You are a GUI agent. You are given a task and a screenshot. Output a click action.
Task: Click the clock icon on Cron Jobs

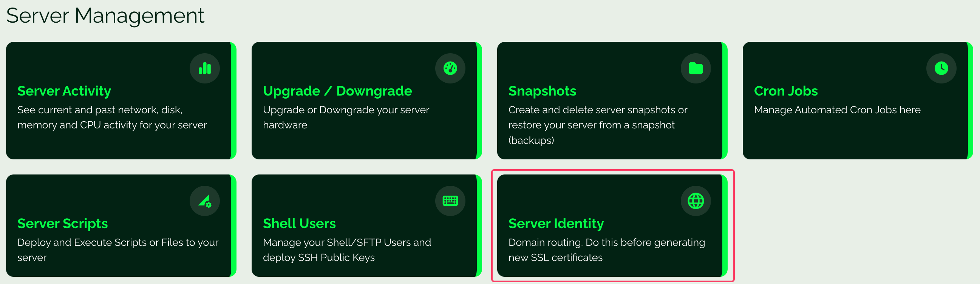coord(941,68)
